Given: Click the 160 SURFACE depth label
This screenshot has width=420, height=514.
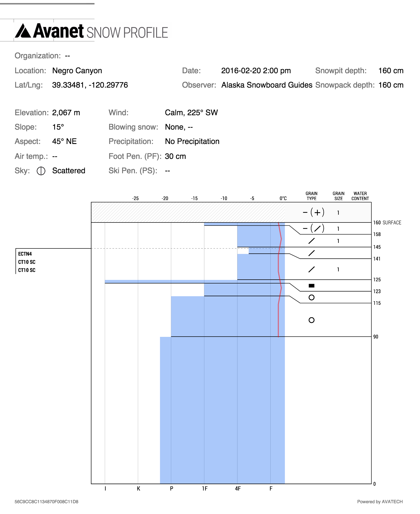Looking at the screenshot, I should [x=387, y=223].
